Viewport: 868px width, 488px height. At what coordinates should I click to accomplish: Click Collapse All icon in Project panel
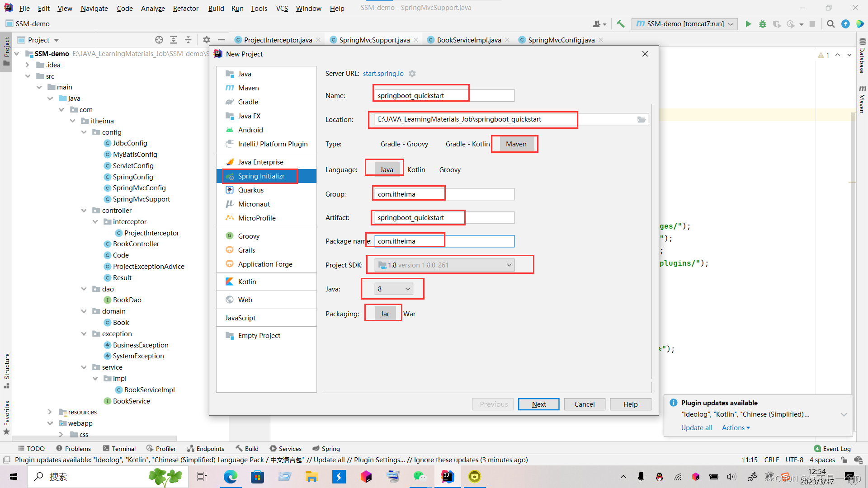coord(188,40)
